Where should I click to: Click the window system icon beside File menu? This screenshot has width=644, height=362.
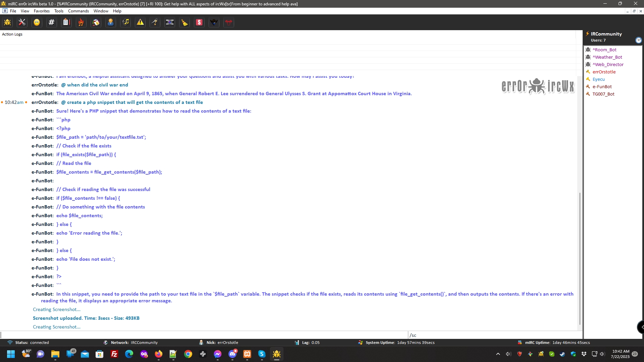click(x=5, y=11)
